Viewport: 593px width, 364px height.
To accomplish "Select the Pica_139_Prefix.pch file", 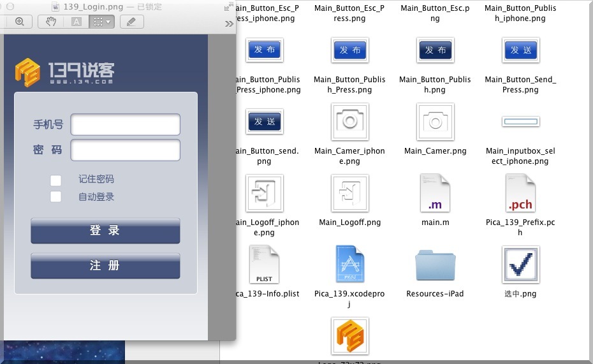I will [x=520, y=193].
